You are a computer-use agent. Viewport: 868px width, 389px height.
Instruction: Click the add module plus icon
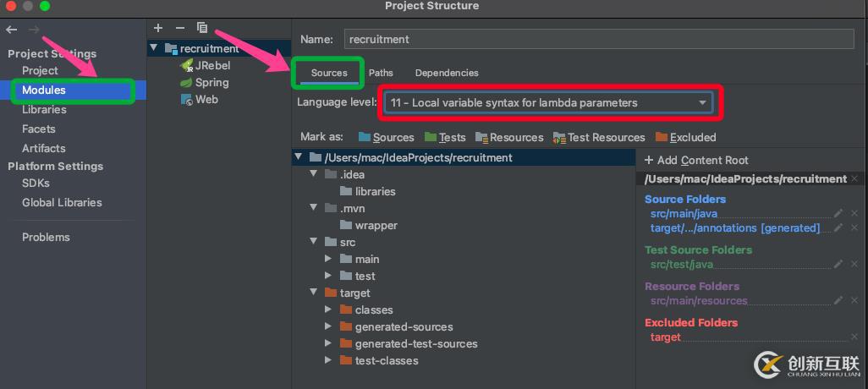(x=158, y=28)
